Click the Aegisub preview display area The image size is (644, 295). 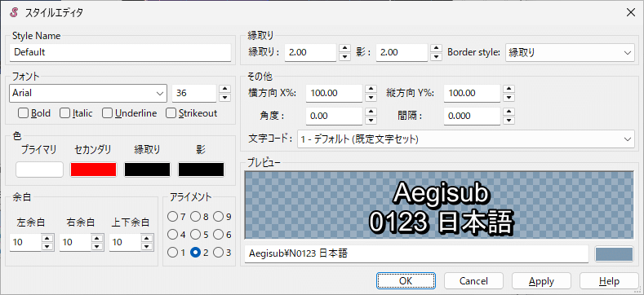point(439,205)
